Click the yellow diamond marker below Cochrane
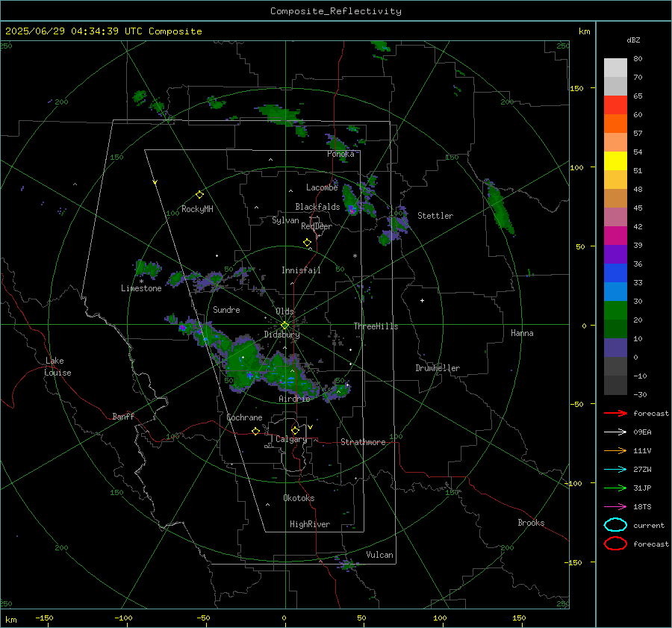This screenshot has height=628, width=672. tap(255, 431)
